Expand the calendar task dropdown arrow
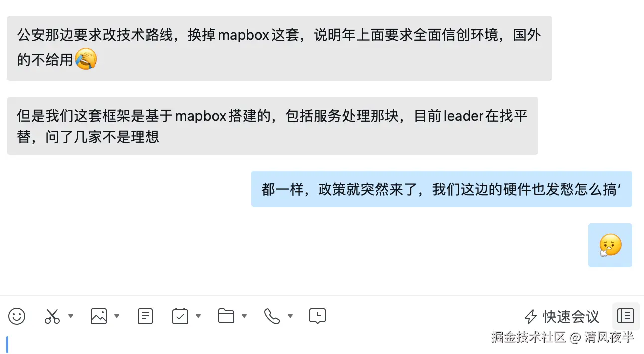Viewport: 644px width, 354px height. (198, 316)
